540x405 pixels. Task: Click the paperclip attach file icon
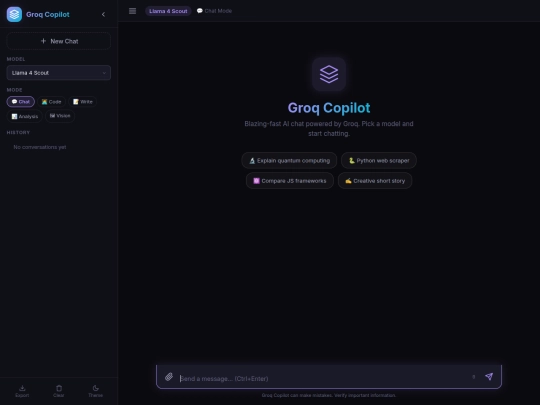point(169,377)
